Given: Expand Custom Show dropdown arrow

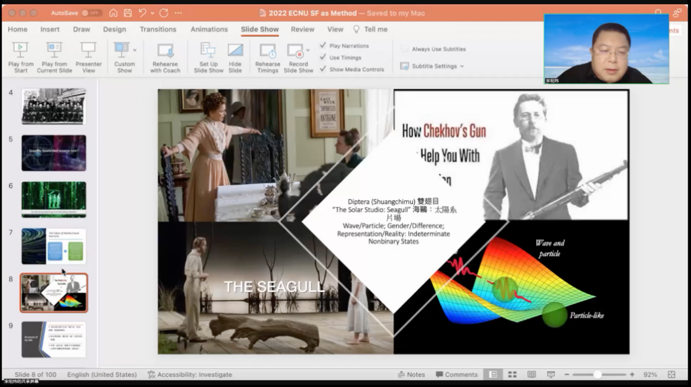Looking at the screenshot, I should pos(135,50).
